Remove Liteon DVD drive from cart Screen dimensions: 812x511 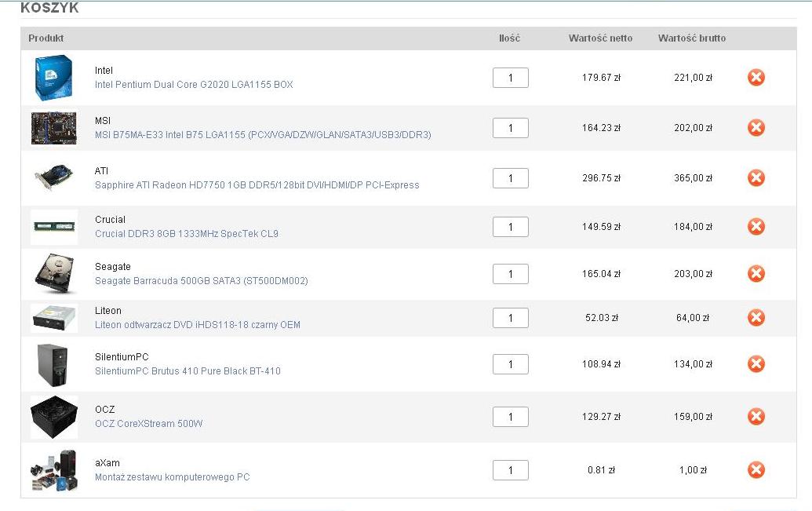(x=756, y=318)
